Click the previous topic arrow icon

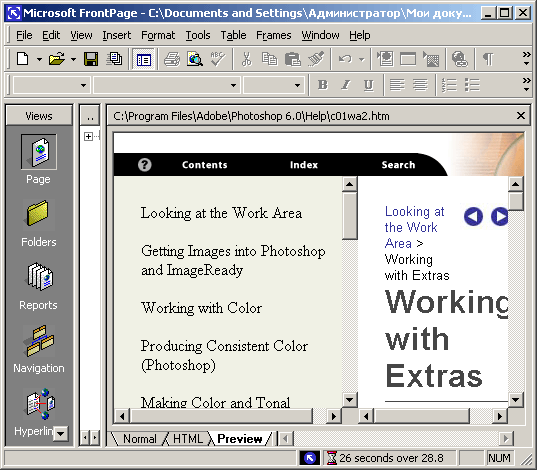tap(473, 217)
